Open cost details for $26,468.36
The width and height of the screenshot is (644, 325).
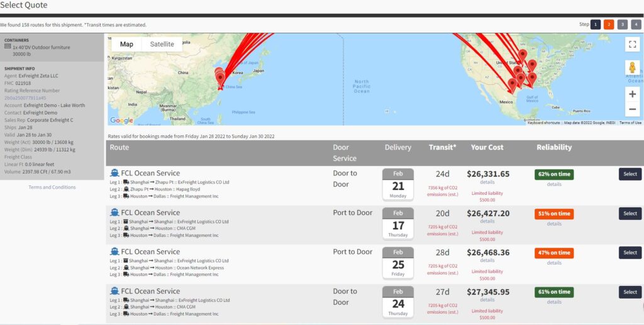(487, 260)
